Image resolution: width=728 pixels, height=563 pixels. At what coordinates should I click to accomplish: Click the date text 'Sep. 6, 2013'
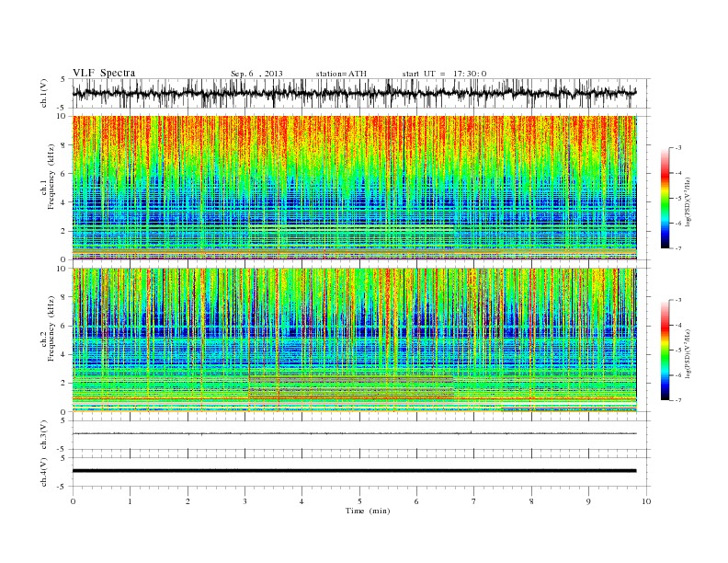tap(256, 74)
